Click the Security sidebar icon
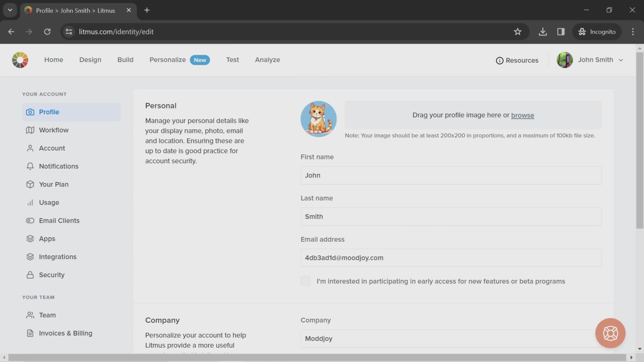 click(30, 275)
